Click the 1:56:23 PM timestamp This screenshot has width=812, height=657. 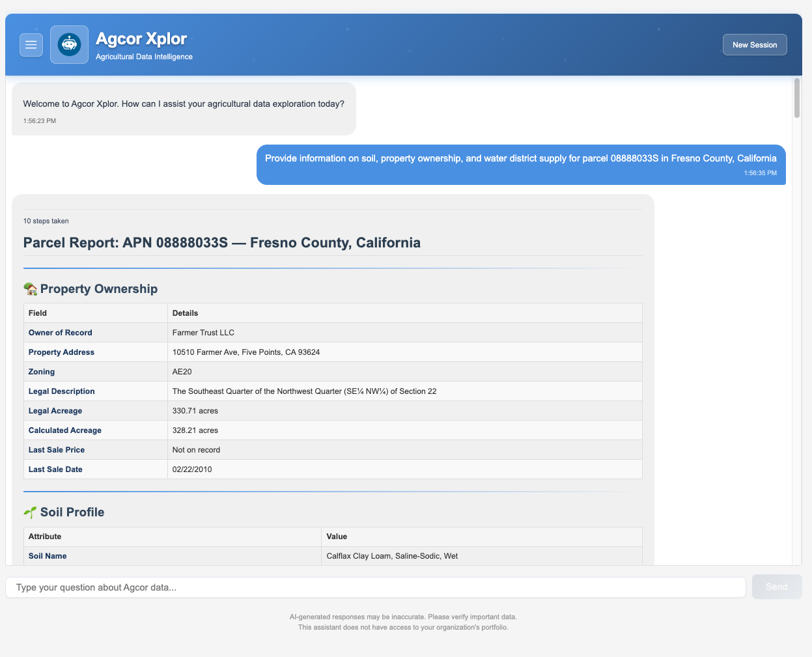(40, 121)
